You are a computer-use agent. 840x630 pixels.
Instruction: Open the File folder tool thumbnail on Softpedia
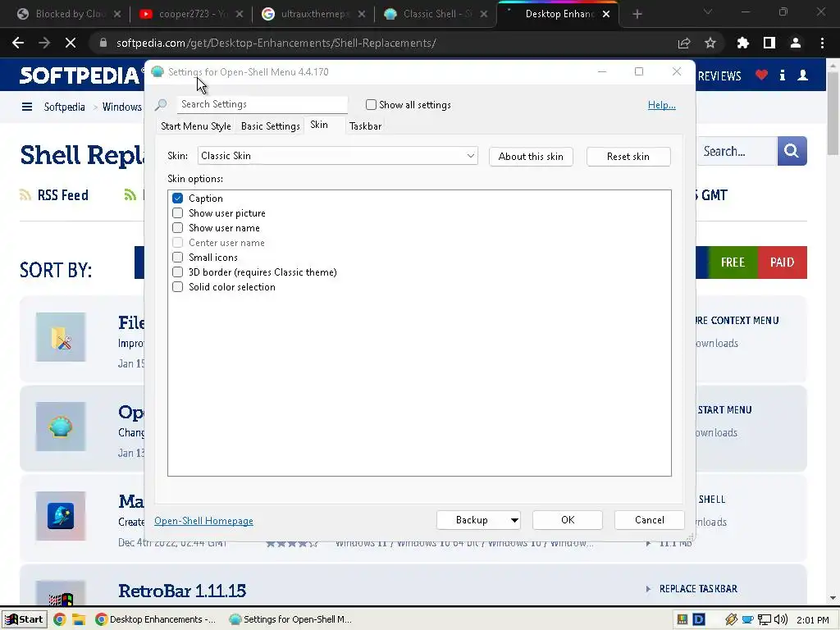pos(61,337)
